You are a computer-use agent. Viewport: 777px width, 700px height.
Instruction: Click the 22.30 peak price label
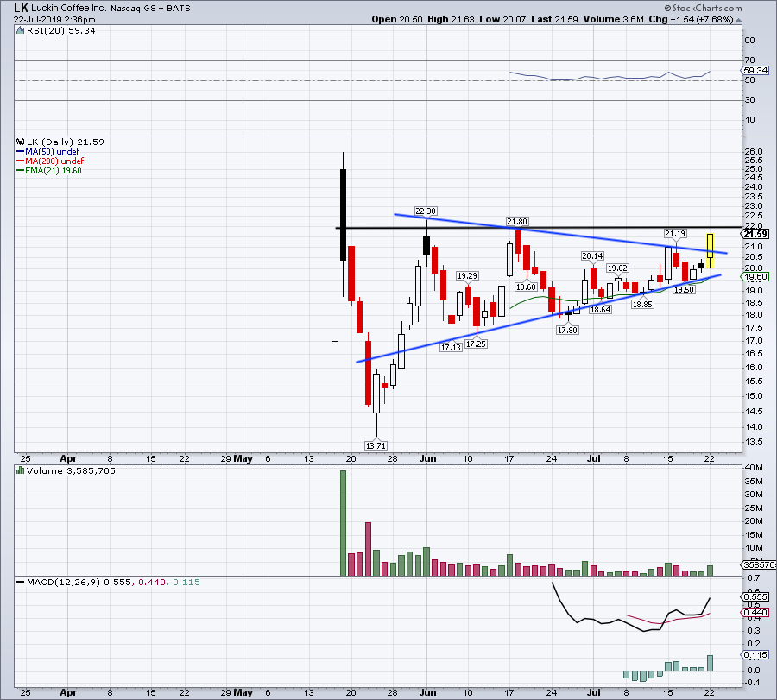tap(426, 211)
